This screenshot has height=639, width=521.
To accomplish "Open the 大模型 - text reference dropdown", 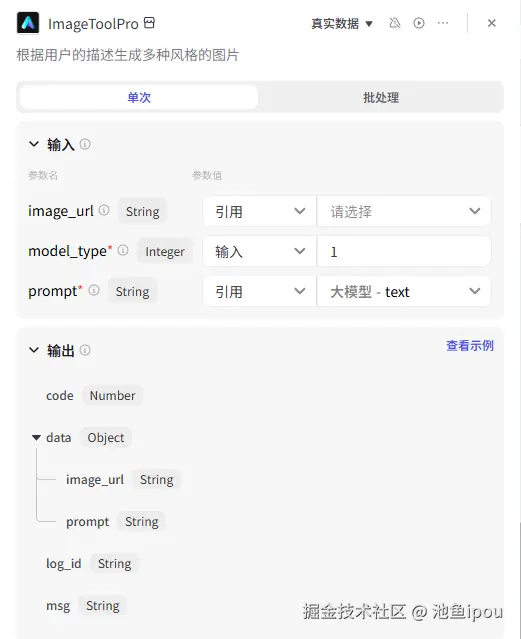I will [x=404, y=291].
